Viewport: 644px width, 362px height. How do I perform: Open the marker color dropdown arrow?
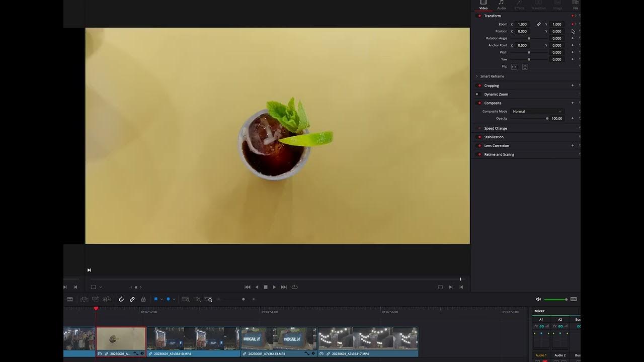point(174,300)
